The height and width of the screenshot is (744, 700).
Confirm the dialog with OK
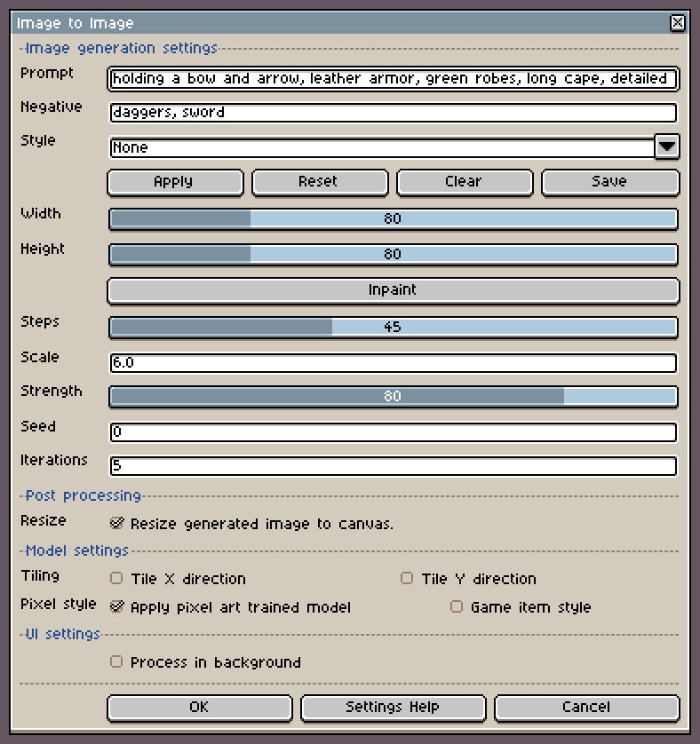point(199,707)
